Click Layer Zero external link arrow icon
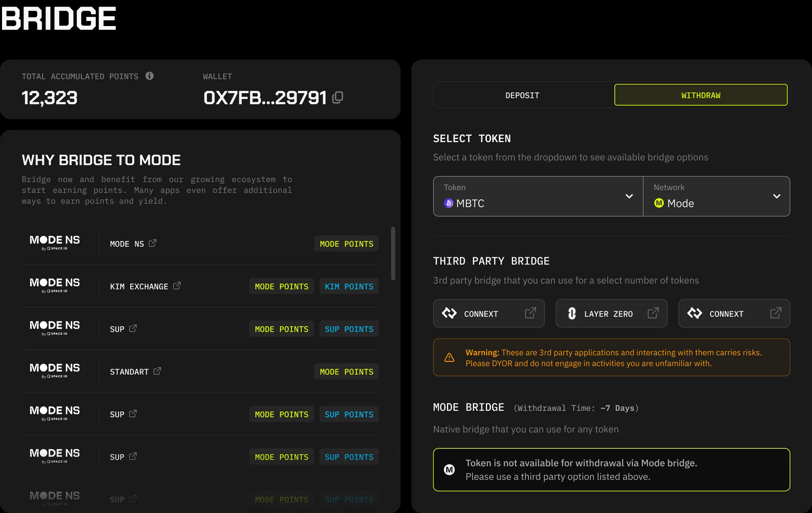 (x=653, y=313)
